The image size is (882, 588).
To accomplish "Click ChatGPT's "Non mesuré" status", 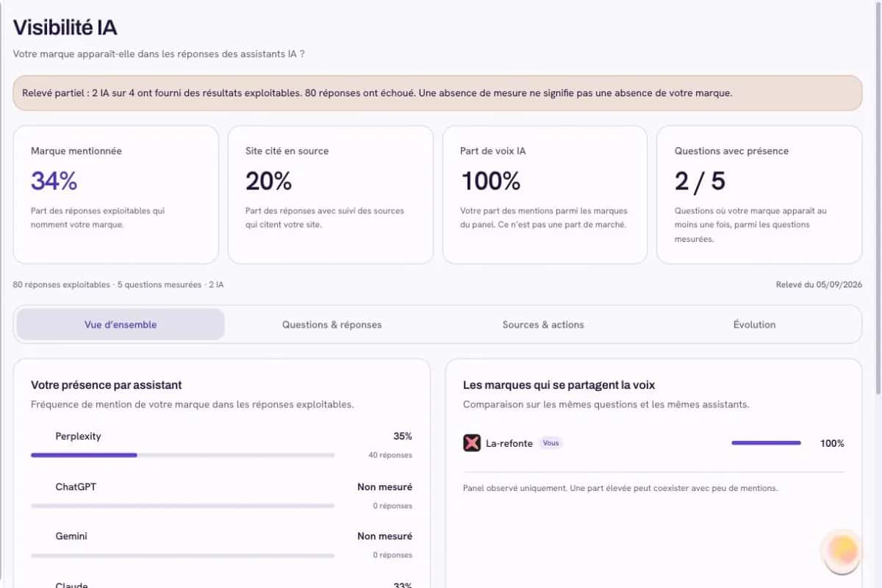I will [x=385, y=487].
